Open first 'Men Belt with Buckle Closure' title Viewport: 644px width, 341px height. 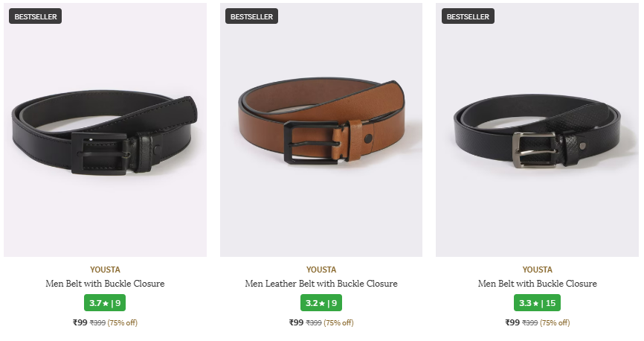[x=105, y=284]
